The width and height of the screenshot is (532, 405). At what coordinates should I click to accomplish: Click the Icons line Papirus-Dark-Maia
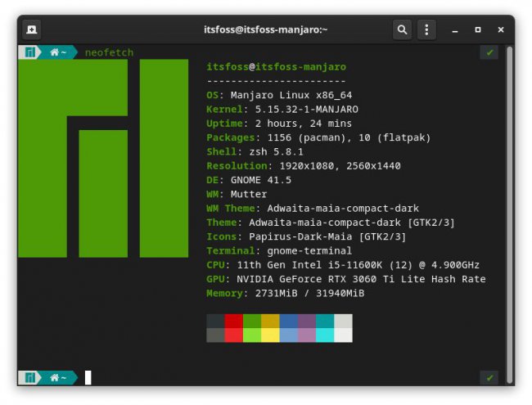pos(306,236)
